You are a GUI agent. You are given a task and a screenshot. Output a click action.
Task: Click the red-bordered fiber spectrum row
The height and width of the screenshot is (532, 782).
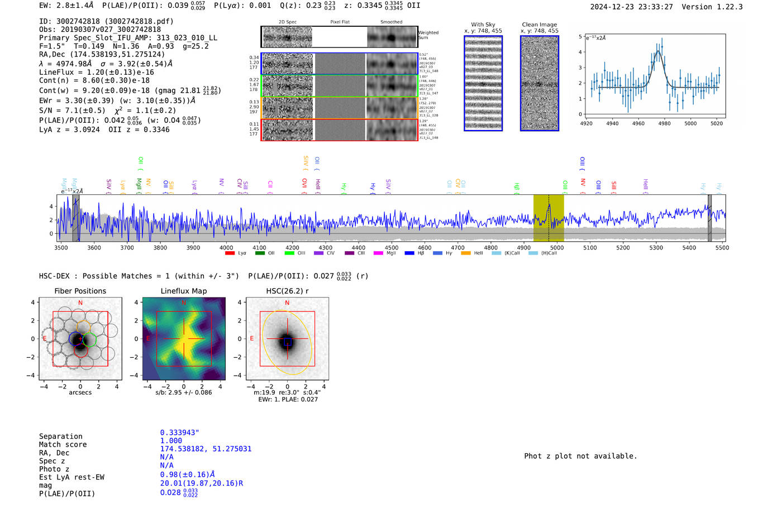339,130
